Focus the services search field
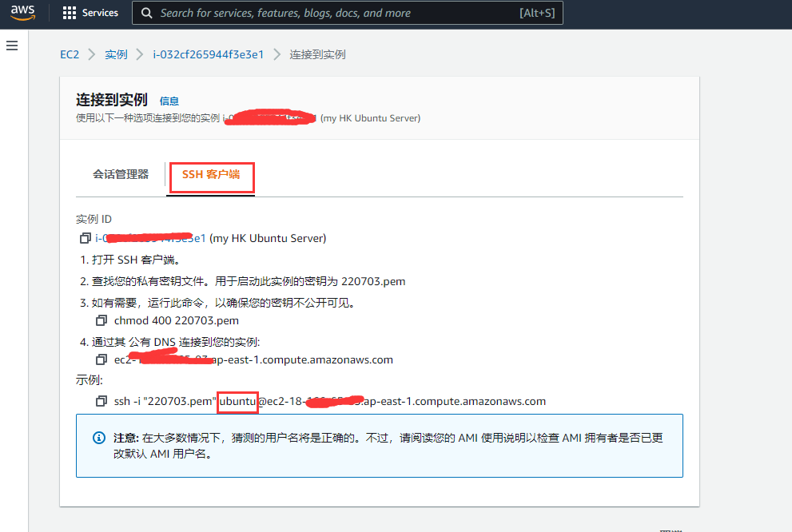The width and height of the screenshot is (792, 532). (x=348, y=13)
